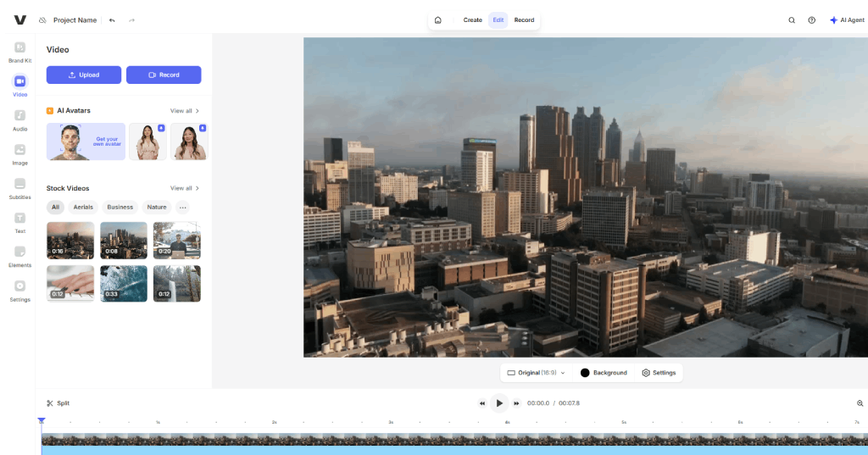Open the Background color swatch
This screenshot has width=868, height=455.
coord(604,373)
